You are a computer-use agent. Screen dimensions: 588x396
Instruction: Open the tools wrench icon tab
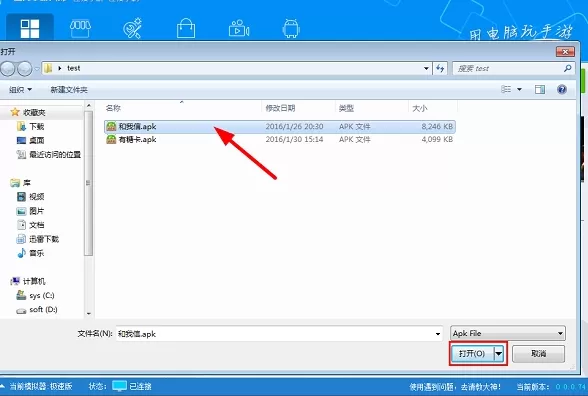coord(132,28)
